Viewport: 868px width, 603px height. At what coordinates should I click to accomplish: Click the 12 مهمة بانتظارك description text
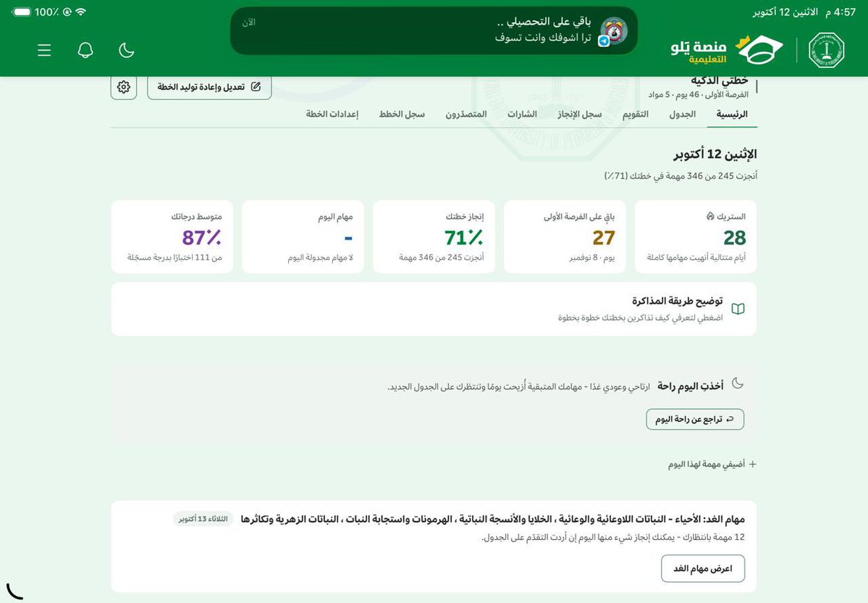pos(612,537)
